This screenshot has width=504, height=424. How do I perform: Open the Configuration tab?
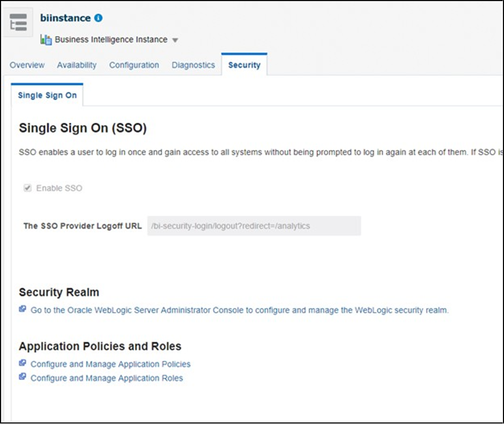(134, 65)
